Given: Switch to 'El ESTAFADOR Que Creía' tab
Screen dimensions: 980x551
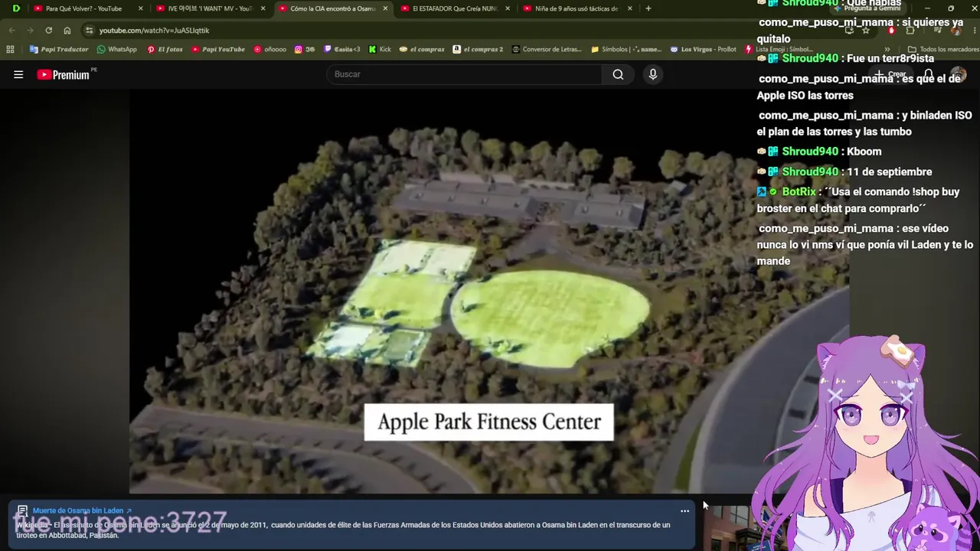Looking at the screenshot, I should pyautogui.click(x=455, y=8).
